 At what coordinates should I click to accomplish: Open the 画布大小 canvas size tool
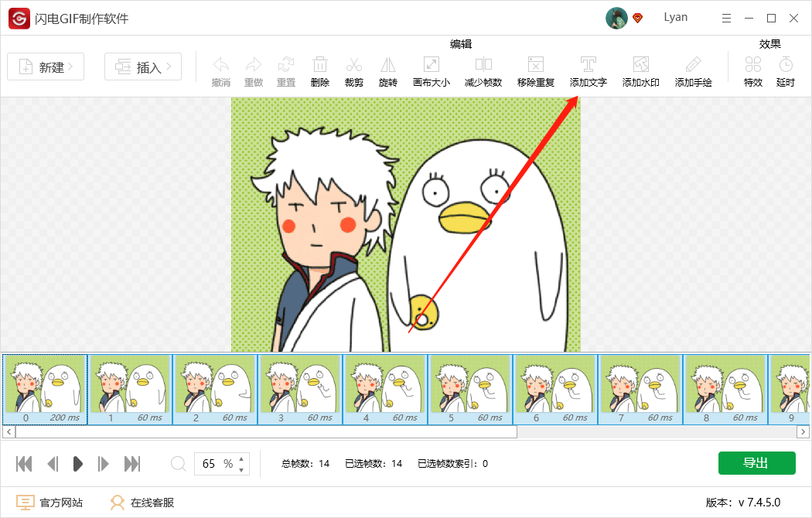[x=432, y=71]
